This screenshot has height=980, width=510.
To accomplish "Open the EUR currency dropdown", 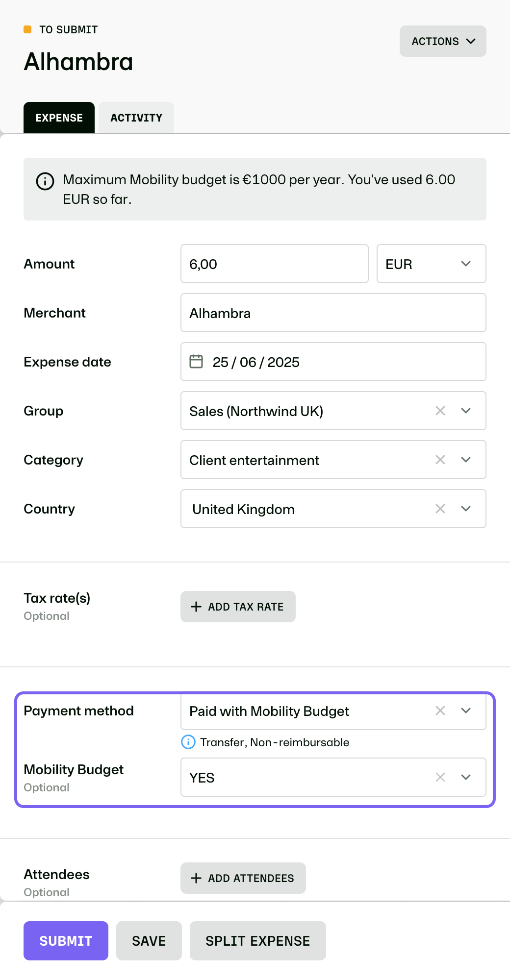I will pyautogui.click(x=432, y=264).
